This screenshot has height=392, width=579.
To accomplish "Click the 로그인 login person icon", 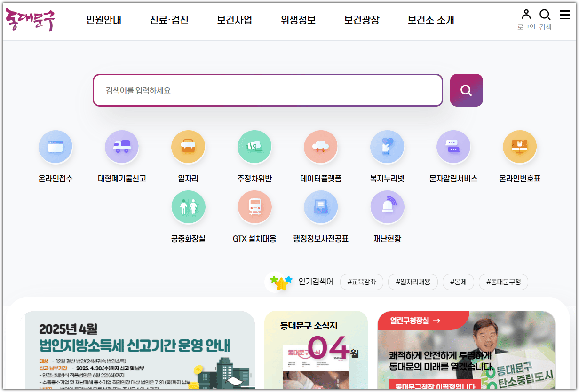I will tap(525, 15).
